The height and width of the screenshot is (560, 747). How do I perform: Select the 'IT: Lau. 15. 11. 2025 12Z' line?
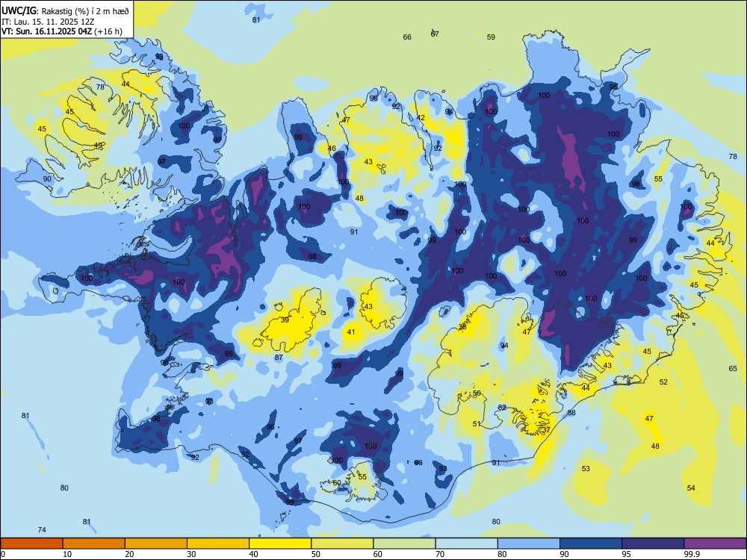(x=48, y=22)
